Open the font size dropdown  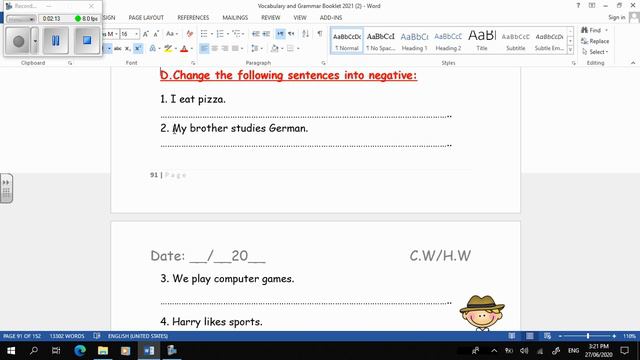click(136, 34)
